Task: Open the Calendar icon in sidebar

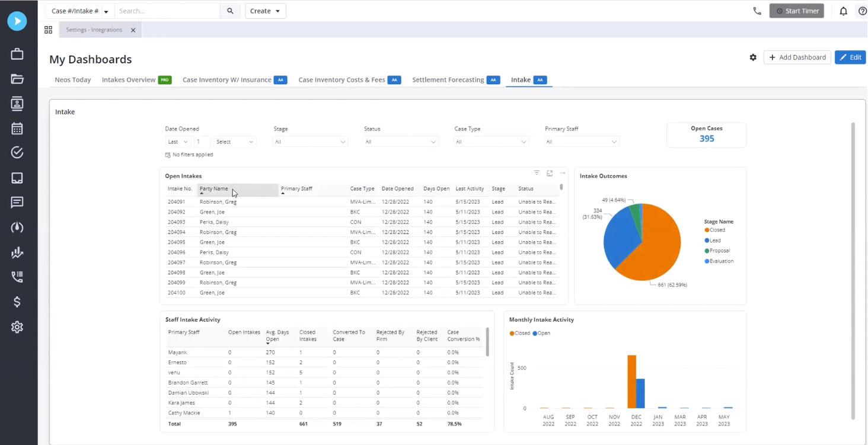Action: click(17, 129)
